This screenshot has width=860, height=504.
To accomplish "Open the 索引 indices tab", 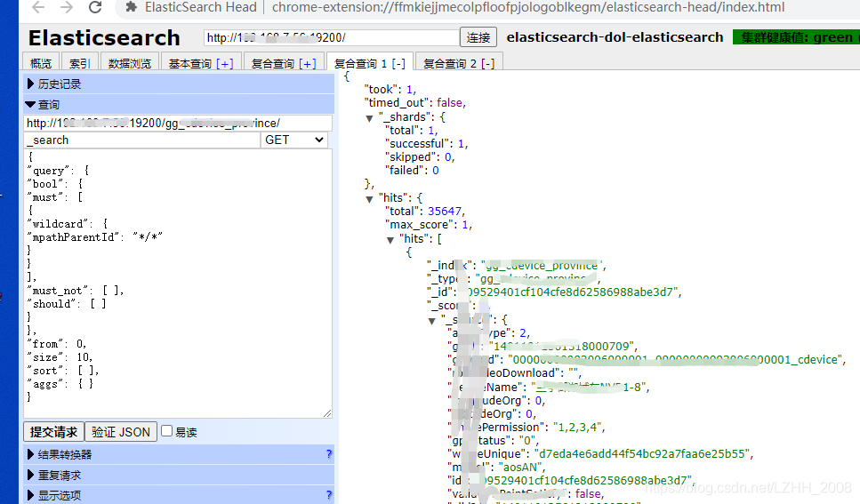I will tap(79, 63).
